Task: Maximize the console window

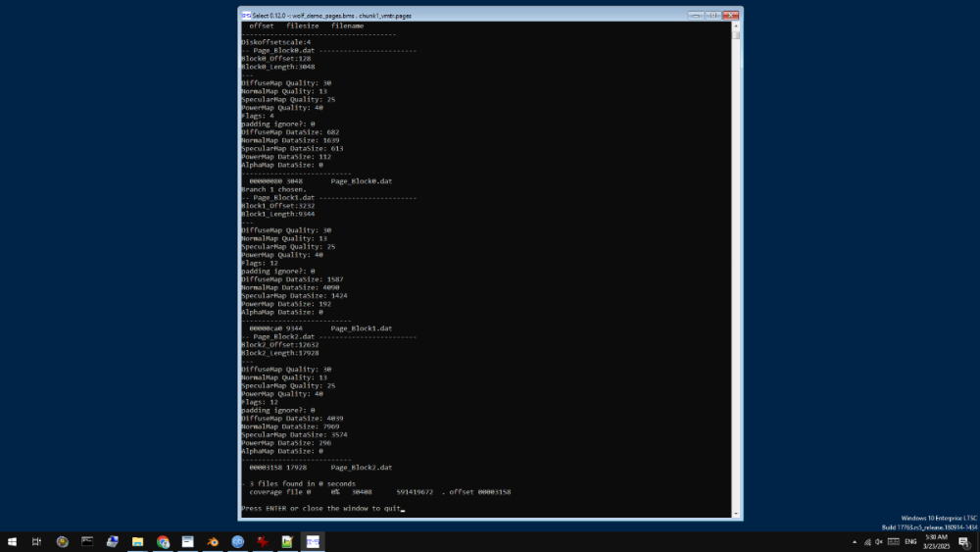Action: [712, 15]
